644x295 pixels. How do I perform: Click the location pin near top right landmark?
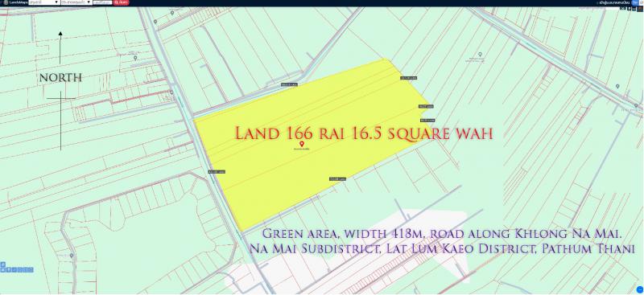coord(480,55)
